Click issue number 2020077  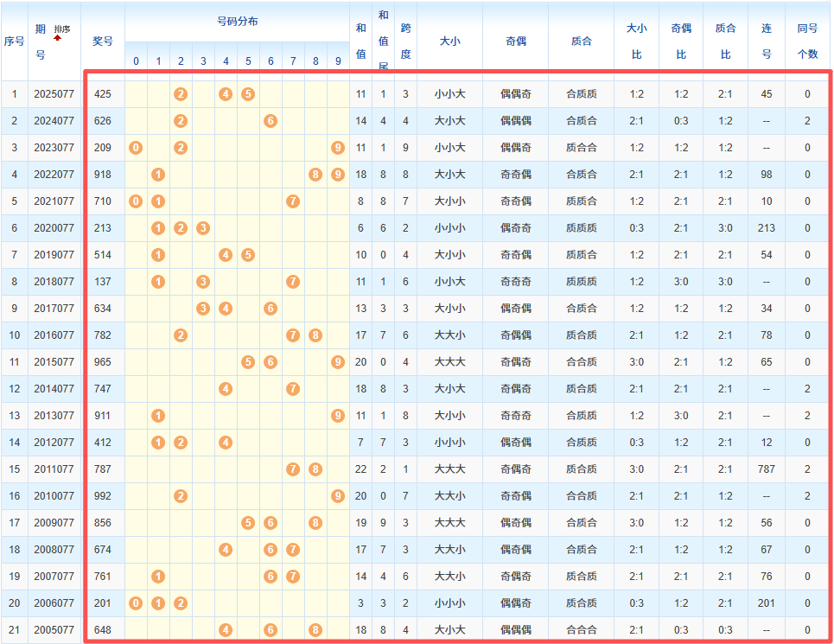click(x=54, y=229)
